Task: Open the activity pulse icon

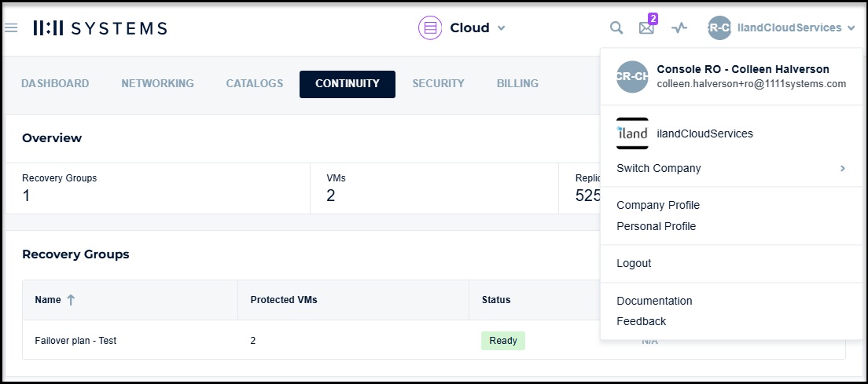Action: (679, 28)
